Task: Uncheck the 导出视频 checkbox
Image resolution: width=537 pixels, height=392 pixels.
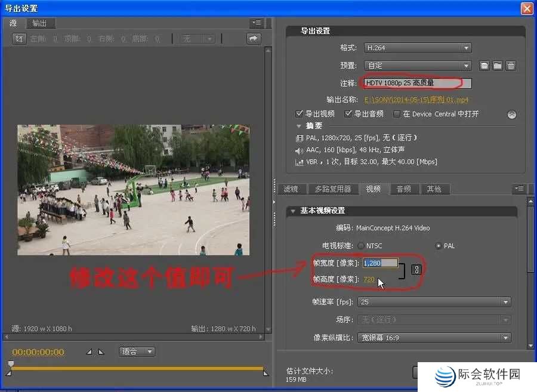Action: coord(300,114)
